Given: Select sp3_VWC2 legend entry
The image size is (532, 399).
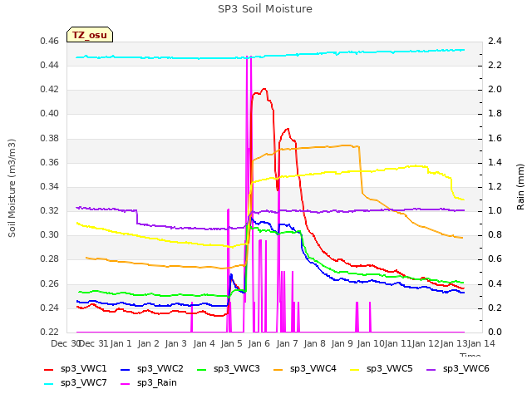Looking at the screenshot, I should click(x=151, y=369).
